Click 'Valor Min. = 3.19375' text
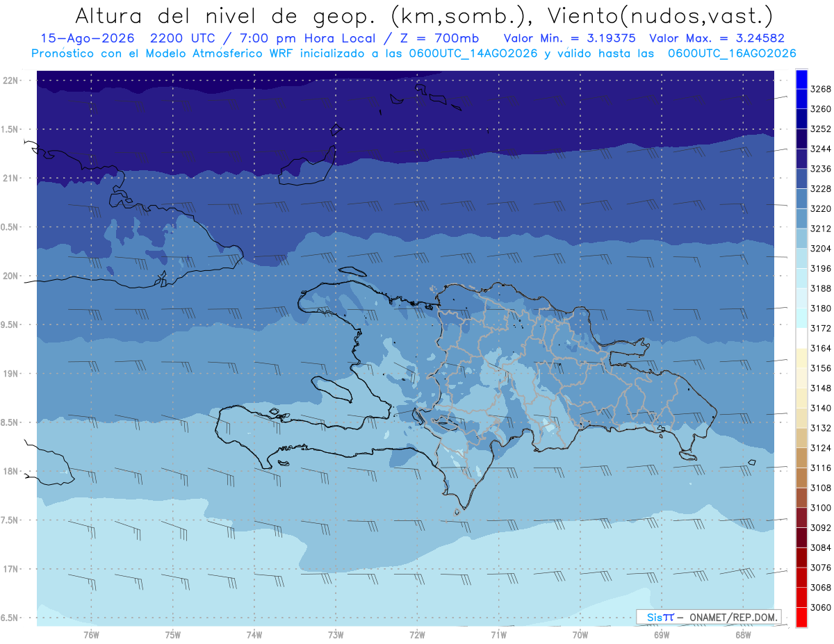This screenshot has width=834, height=644. 570,38
